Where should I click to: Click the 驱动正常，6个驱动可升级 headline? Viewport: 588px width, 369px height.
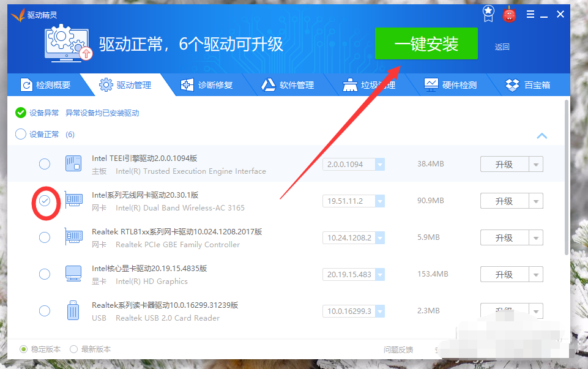tap(191, 44)
